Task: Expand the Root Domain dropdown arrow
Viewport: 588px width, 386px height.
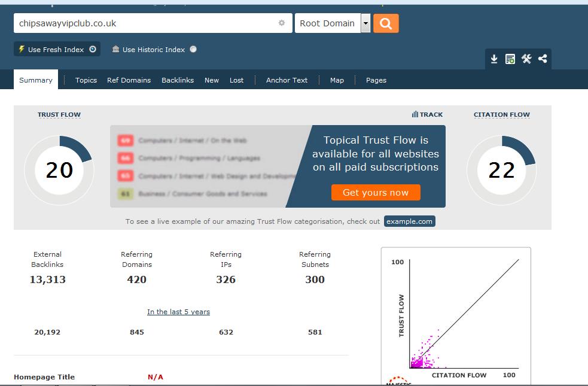Action: point(365,23)
